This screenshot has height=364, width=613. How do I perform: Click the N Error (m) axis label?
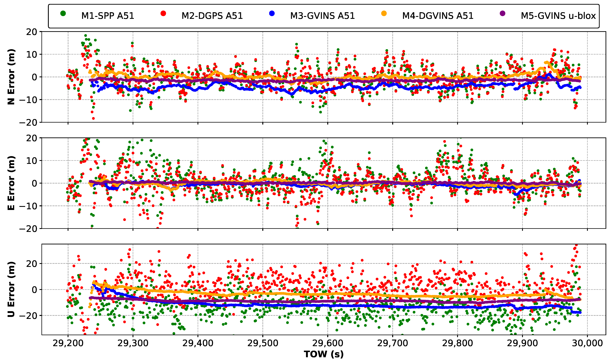tap(11, 77)
